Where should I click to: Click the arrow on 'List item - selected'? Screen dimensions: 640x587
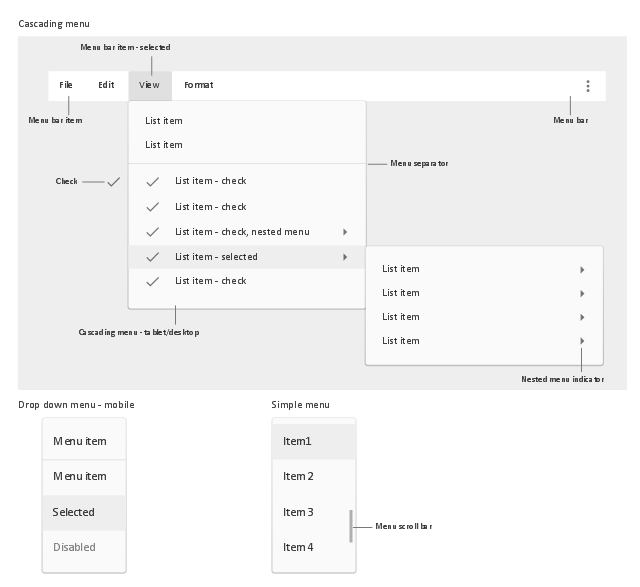pyautogui.click(x=345, y=257)
